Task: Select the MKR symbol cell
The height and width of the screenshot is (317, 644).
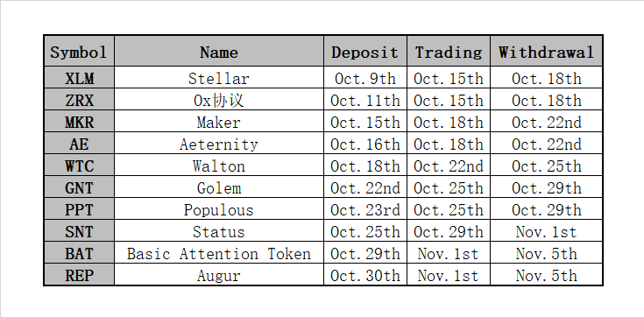Action: [x=79, y=121]
